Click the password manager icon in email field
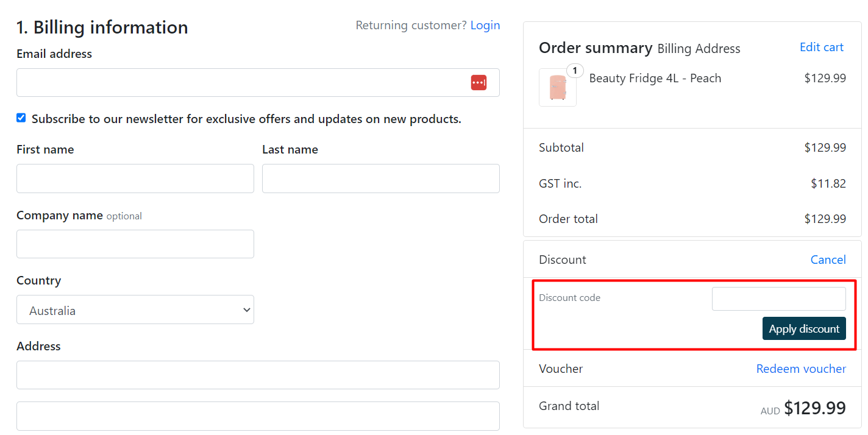 pyautogui.click(x=478, y=82)
